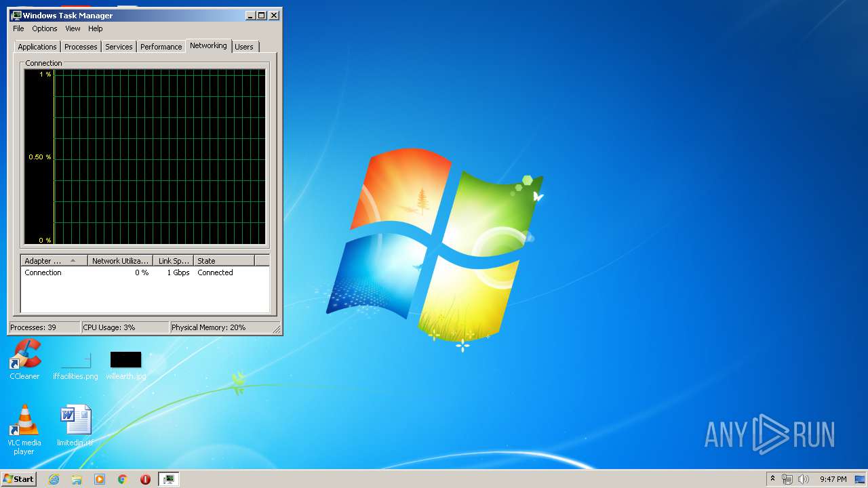Launch Google Chrome from taskbar
Screen dimensions: 868x488
tap(123, 479)
